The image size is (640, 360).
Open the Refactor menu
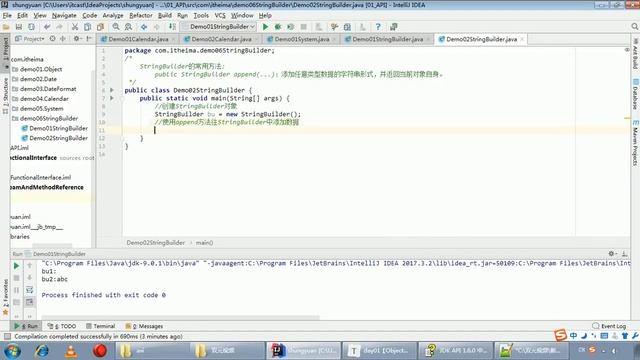(140, 15)
